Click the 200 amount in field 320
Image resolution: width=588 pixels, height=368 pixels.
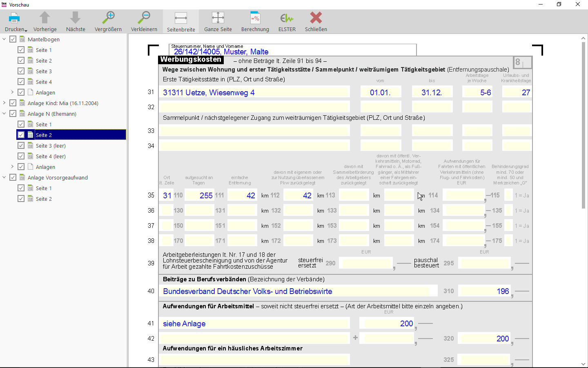tap(484, 339)
